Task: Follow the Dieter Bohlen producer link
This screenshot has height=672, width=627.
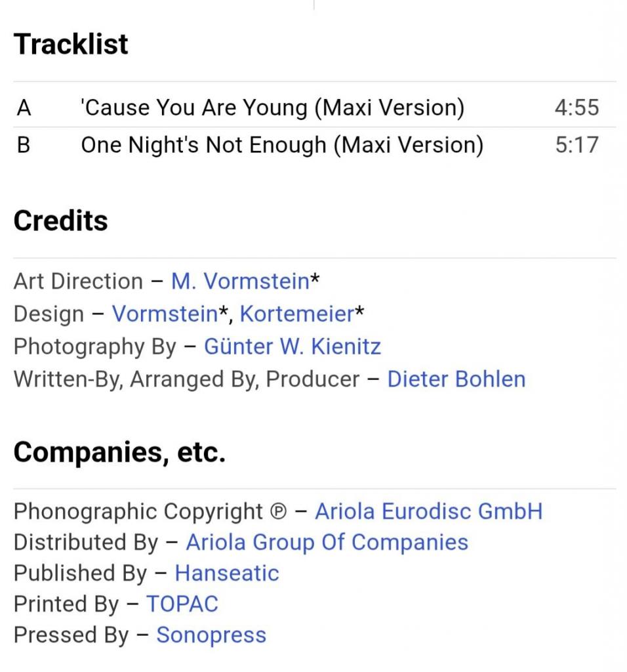Action: click(456, 379)
